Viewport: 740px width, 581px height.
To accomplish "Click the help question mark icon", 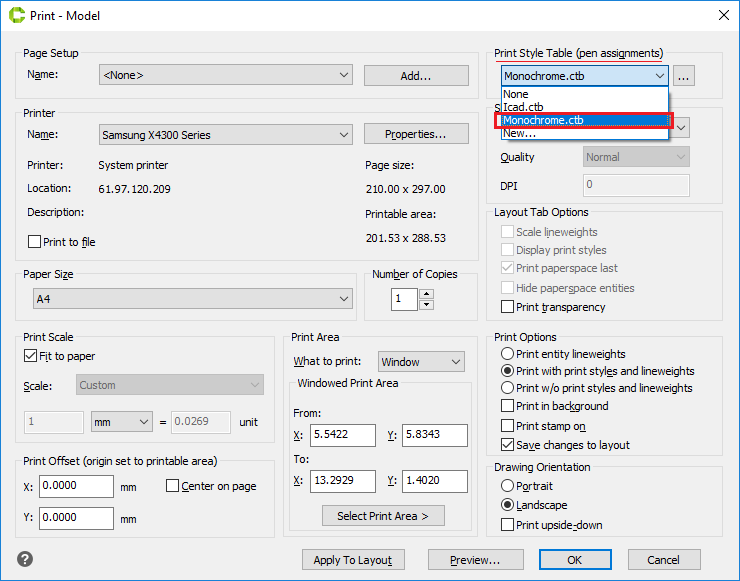I will (25, 559).
